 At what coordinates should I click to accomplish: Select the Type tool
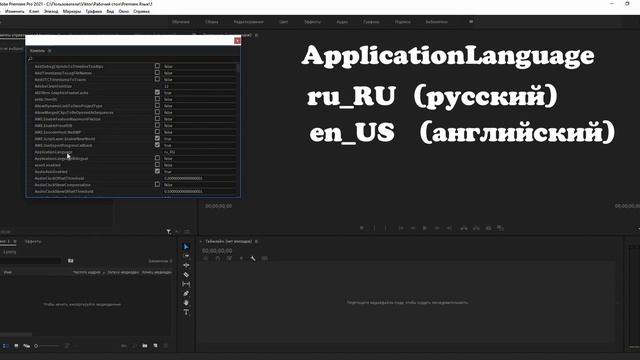click(186, 312)
